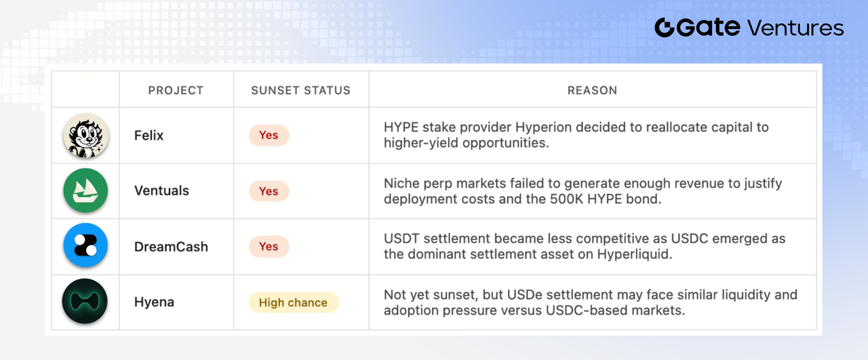Screen dimensions: 868x360
Task: Select the Hyena project name
Action: [x=154, y=302]
